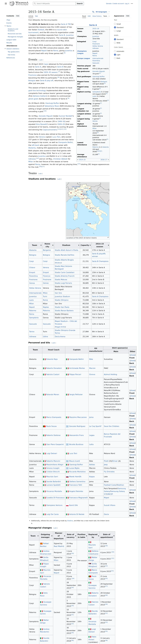This screenshot has width=141, height=644.
Task: Jump to Top goalscorers in contents
Action: (x=14, y=52)
